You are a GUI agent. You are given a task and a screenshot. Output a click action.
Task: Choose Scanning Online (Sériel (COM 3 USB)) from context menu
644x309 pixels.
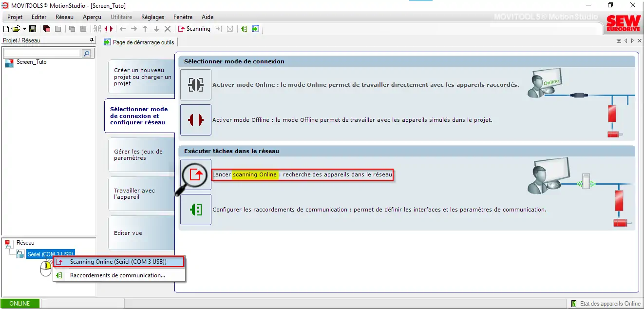coord(118,262)
